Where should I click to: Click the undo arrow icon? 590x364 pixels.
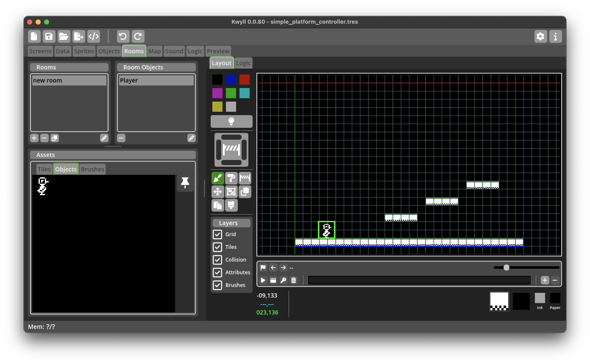tap(123, 37)
